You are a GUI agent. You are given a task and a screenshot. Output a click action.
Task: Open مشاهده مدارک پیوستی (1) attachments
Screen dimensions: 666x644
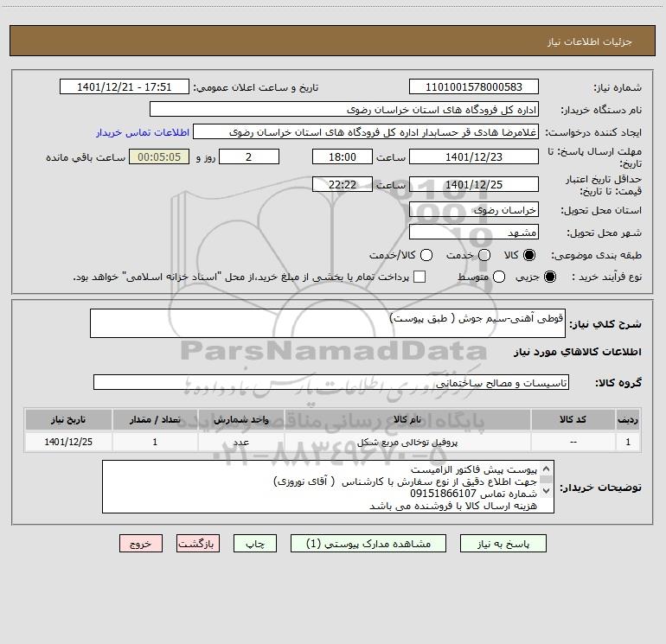click(x=368, y=544)
